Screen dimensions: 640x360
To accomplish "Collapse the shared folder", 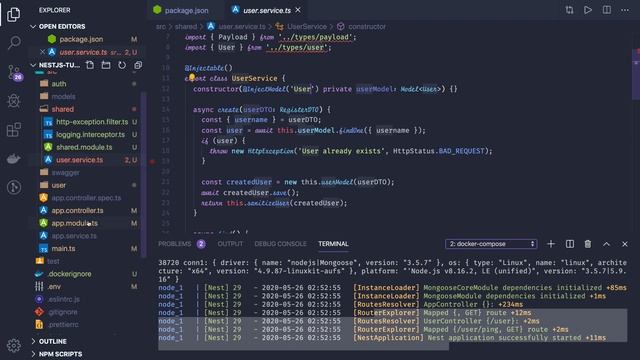I will tap(62, 109).
